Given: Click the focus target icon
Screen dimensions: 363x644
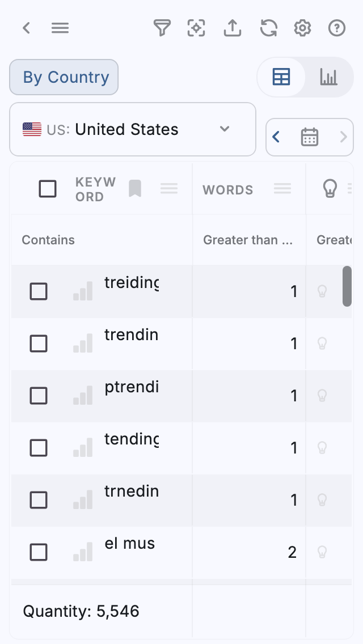Looking at the screenshot, I should point(196,28).
